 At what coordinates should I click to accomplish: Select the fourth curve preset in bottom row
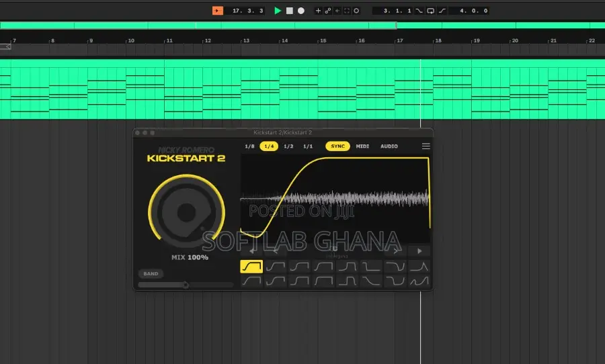coord(323,281)
